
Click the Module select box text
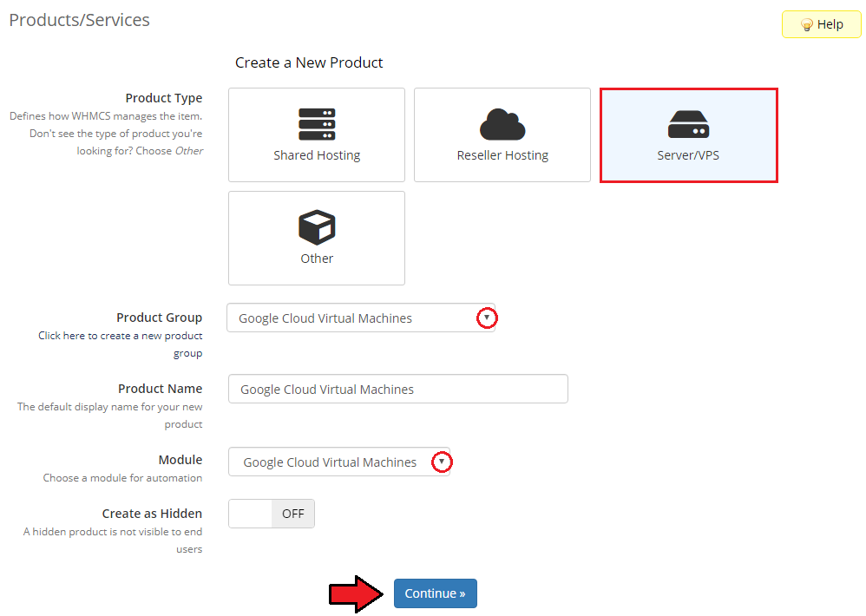click(x=330, y=462)
